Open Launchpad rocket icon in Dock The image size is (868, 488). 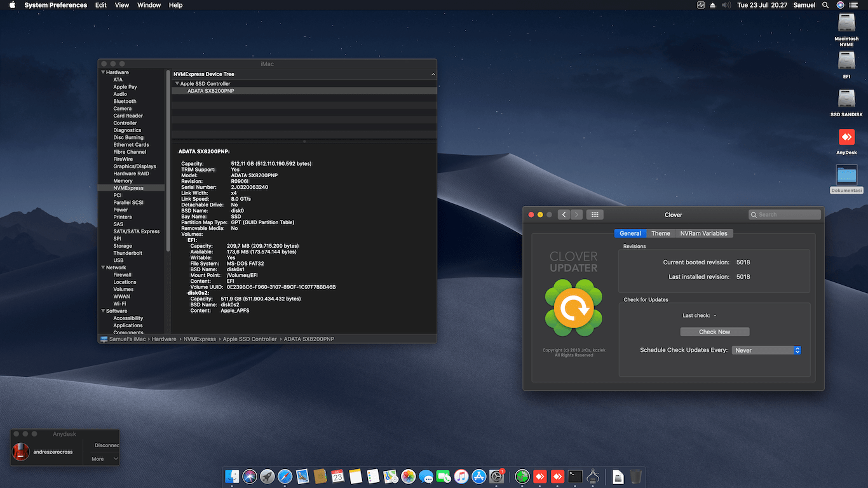click(x=268, y=476)
